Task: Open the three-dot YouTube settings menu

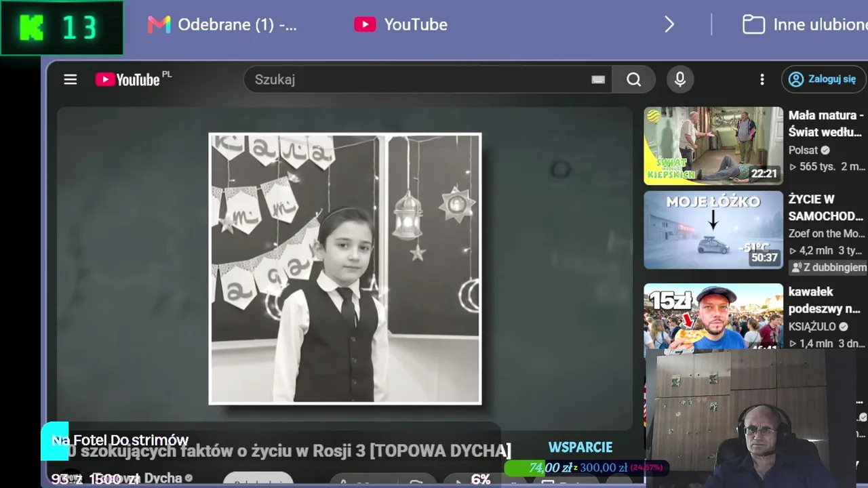Action: click(762, 79)
